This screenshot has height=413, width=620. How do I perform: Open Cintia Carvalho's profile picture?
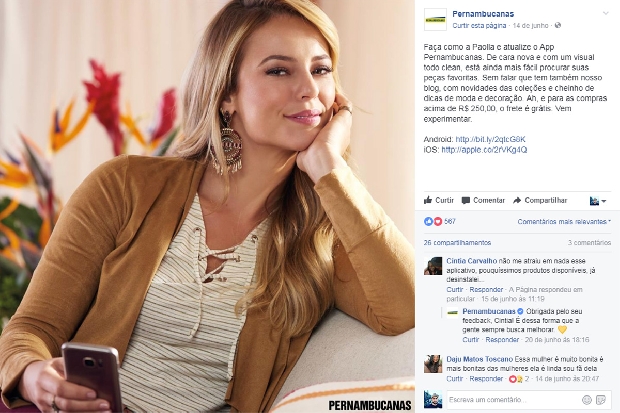pyautogui.click(x=433, y=266)
